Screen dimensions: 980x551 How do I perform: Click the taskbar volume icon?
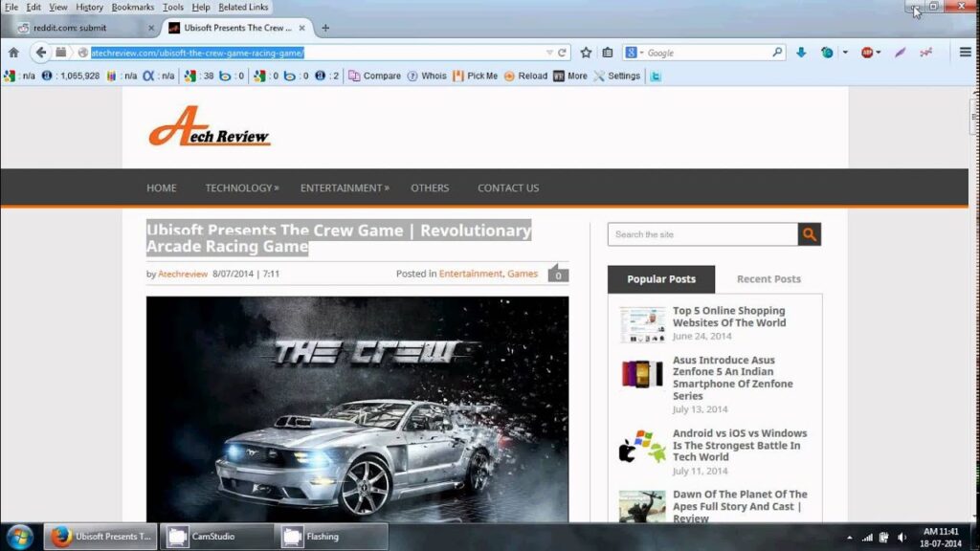point(902,538)
